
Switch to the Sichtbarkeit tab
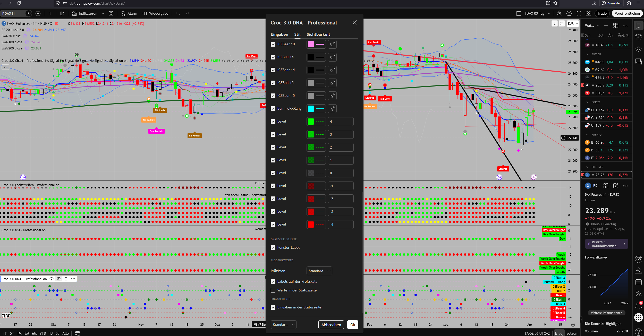pos(318,34)
